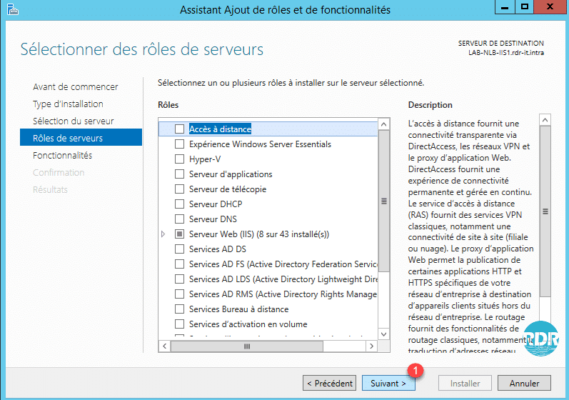Image resolution: width=569 pixels, height=400 pixels.
Task: Check the Services AD LDS checkbox
Action: [179, 279]
